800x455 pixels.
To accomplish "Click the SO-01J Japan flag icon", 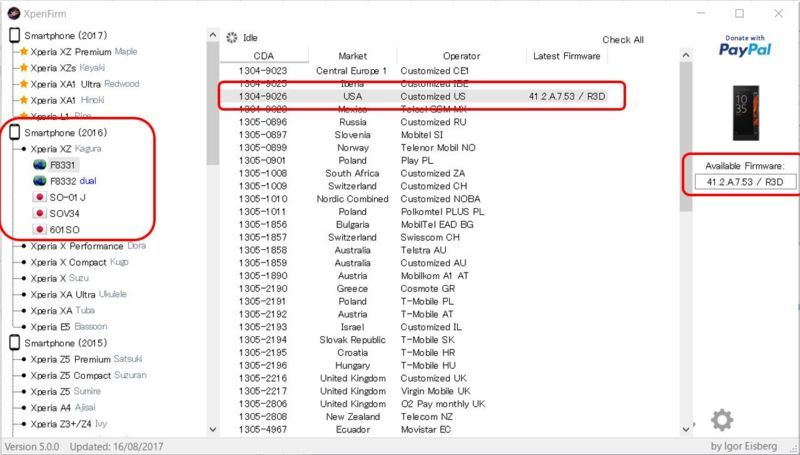I will (x=39, y=197).
